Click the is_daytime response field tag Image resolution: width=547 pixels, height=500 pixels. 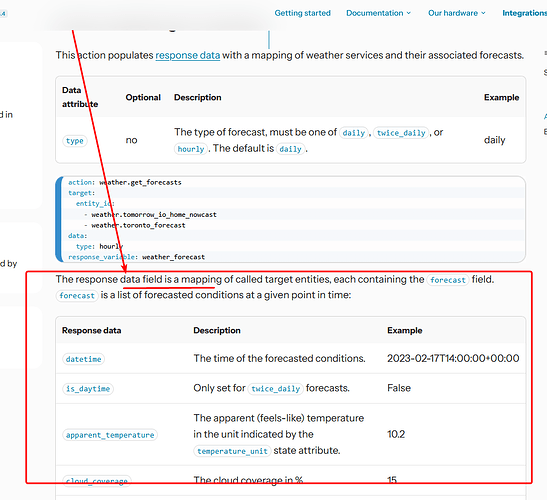[x=88, y=389]
